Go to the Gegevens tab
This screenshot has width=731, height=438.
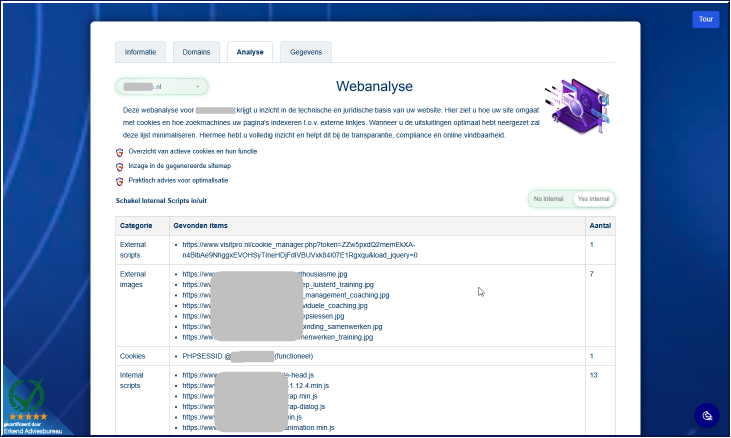(x=306, y=52)
